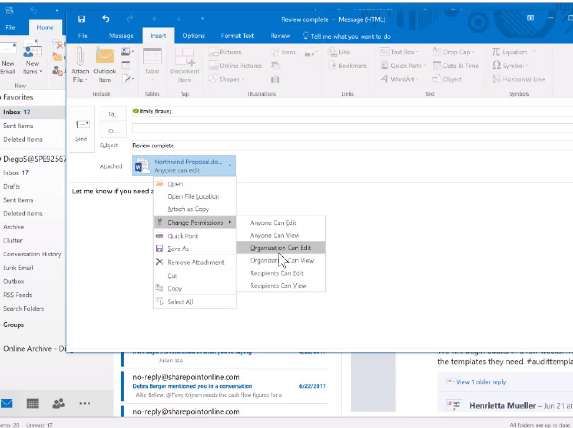Open File tab in the message window

click(x=83, y=36)
